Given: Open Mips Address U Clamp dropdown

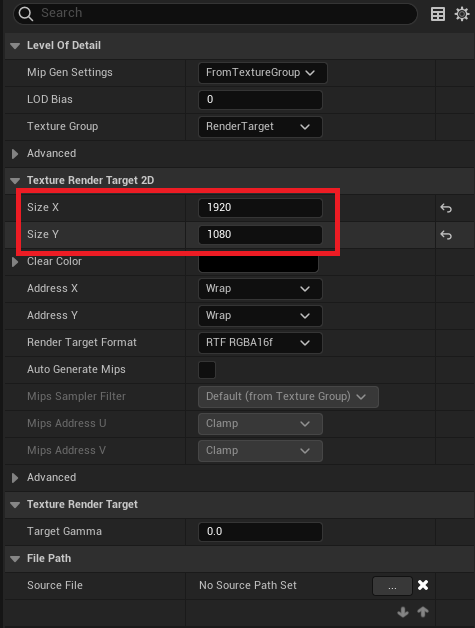Looking at the screenshot, I should (x=260, y=424).
